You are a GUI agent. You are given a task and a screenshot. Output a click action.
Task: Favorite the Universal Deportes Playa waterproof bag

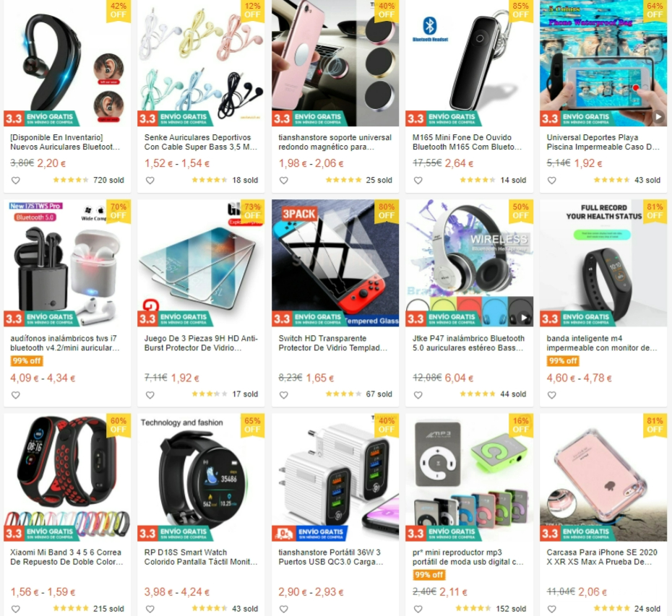point(552,181)
